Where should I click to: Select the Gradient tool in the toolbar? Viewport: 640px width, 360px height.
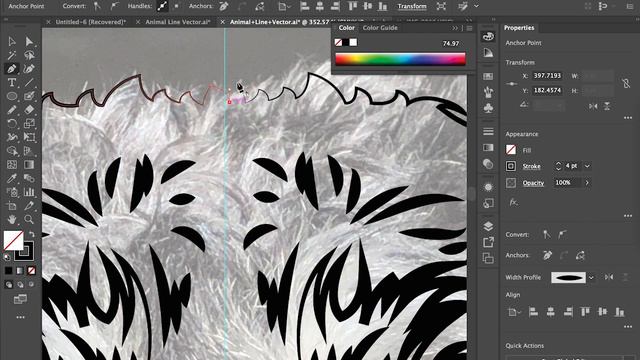tap(29, 164)
